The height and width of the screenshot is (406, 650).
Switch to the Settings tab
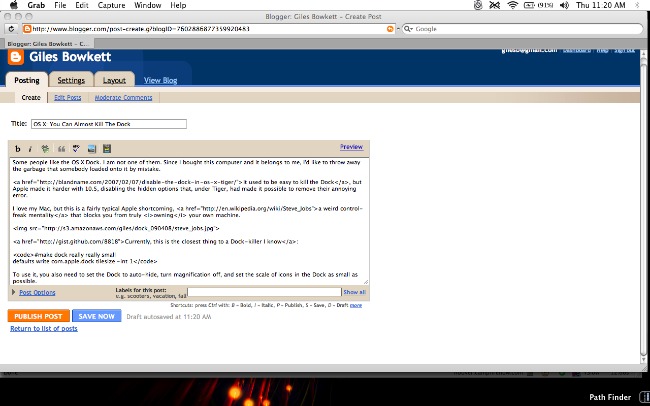point(71,80)
